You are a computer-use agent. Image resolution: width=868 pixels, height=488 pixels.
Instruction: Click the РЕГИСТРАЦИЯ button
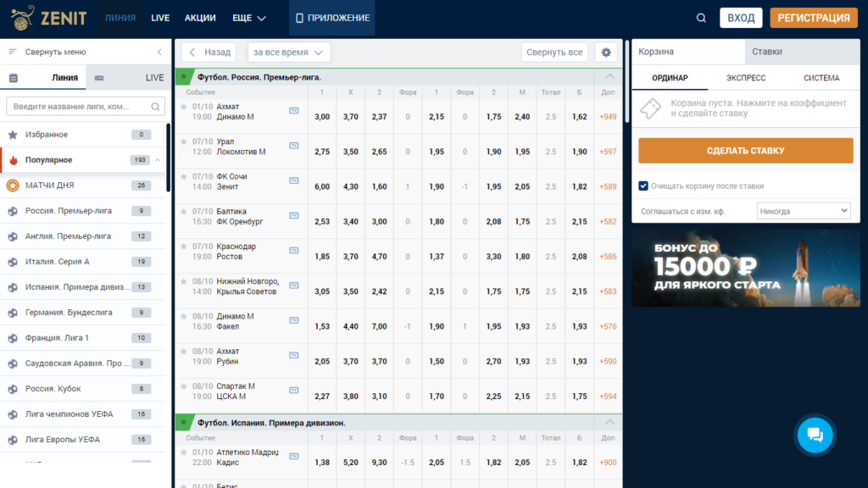click(813, 18)
